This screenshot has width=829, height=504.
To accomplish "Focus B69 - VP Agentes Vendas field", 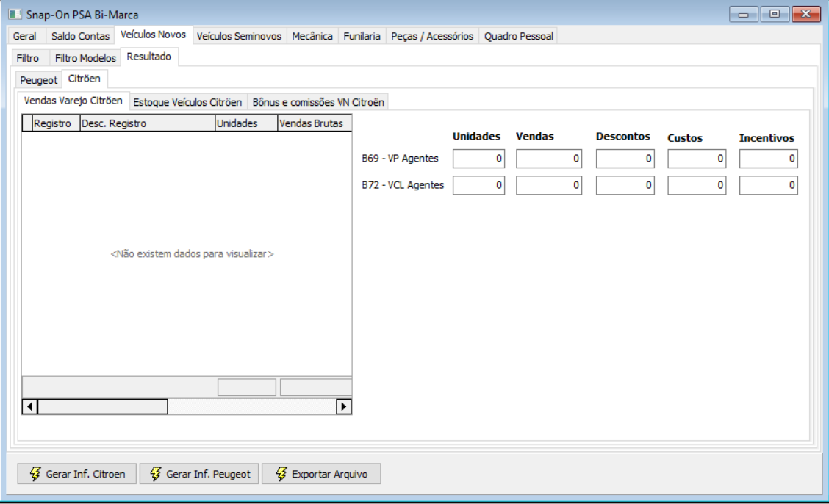I will click(x=549, y=159).
